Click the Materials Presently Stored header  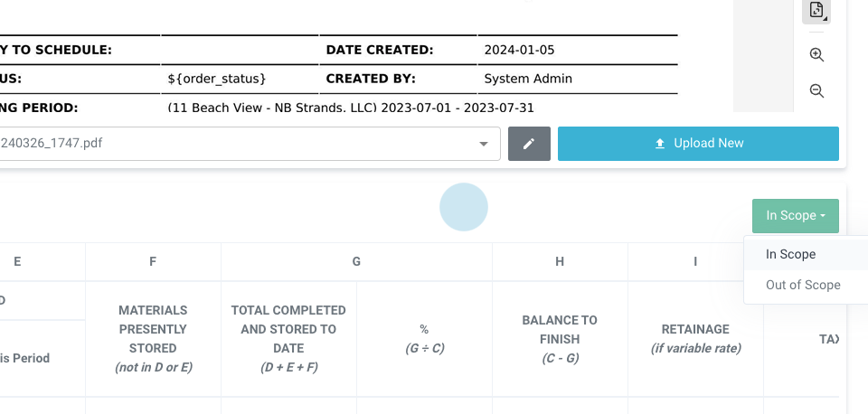[x=153, y=339]
